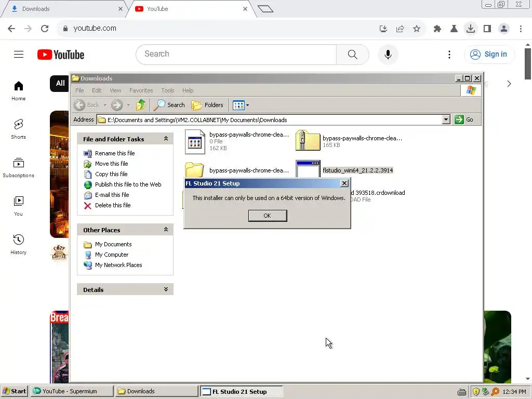Image resolution: width=532 pixels, height=399 pixels.
Task: Close the Downloads browser tab
Action: point(121,9)
